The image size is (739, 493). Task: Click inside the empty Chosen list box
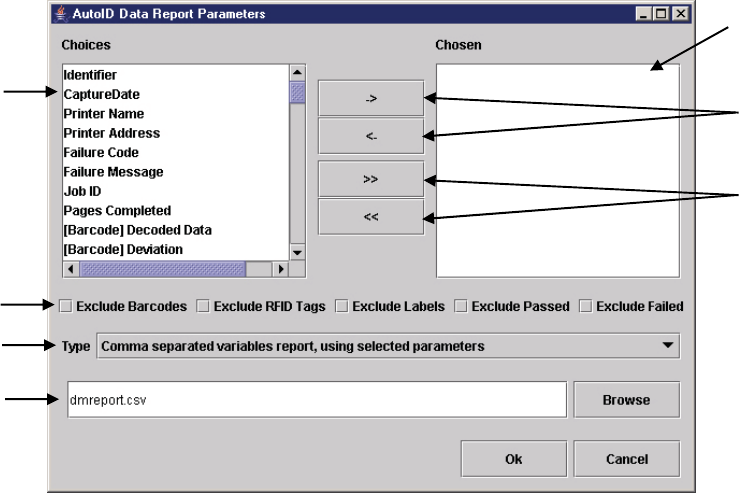[558, 171]
